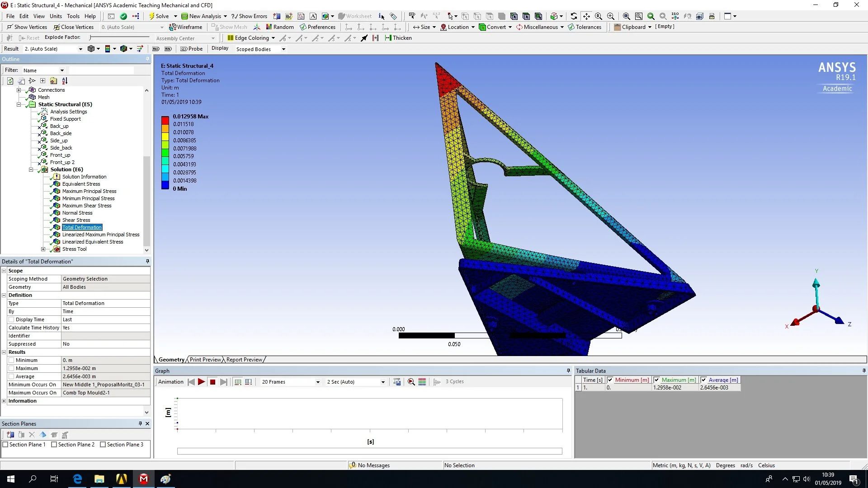The height and width of the screenshot is (488, 868).
Task: Click the Explode Factor slider
Action: tap(119, 38)
